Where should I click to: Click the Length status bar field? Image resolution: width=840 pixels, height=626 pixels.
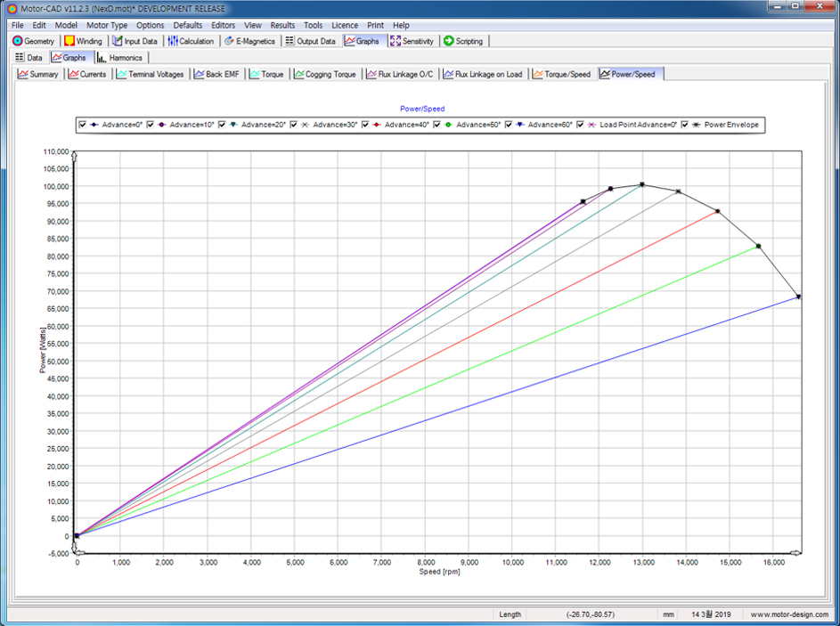[x=510, y=614]
